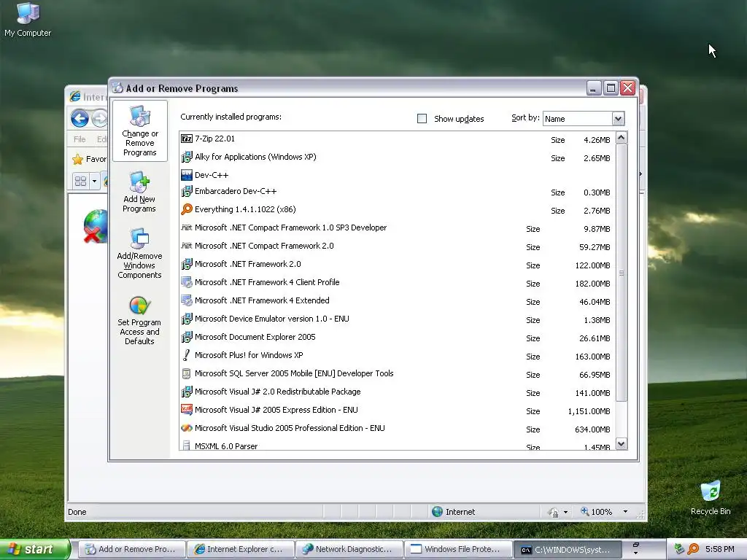Click the Dev-C++ program icon

pos(187,175)
